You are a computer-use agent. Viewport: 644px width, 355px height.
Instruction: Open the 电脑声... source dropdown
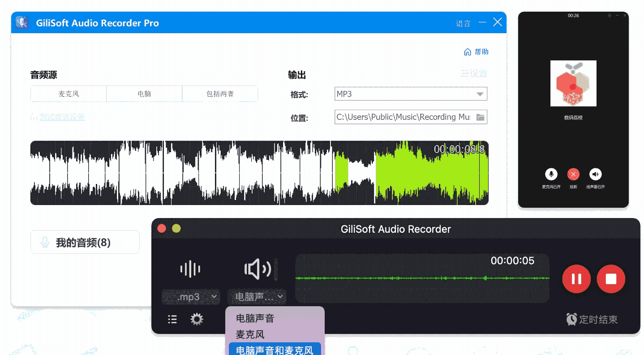(257, 296)
